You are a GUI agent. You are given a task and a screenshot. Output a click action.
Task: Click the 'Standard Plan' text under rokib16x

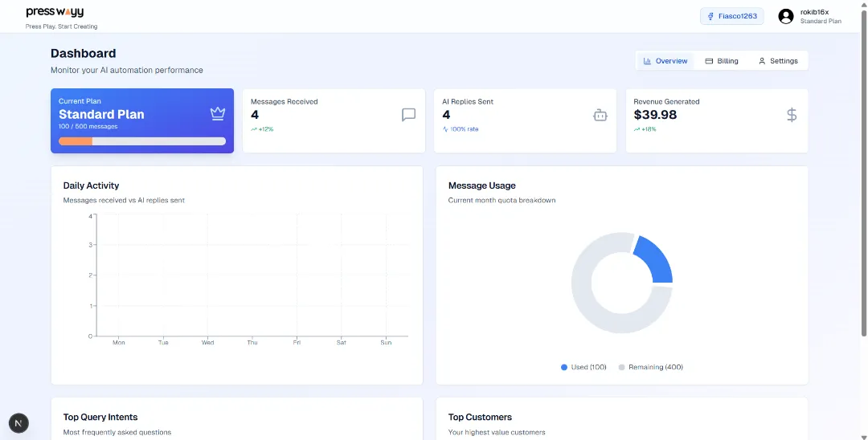tap(821, 22)
